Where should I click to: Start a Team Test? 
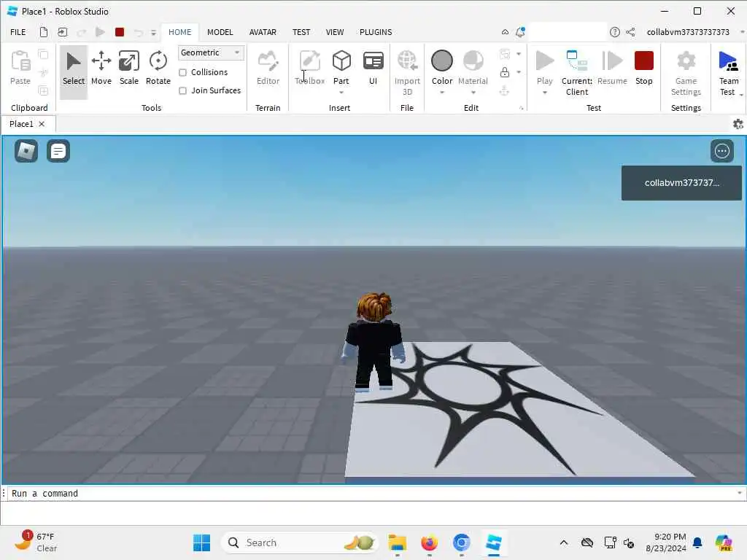(x=729, y=72)
